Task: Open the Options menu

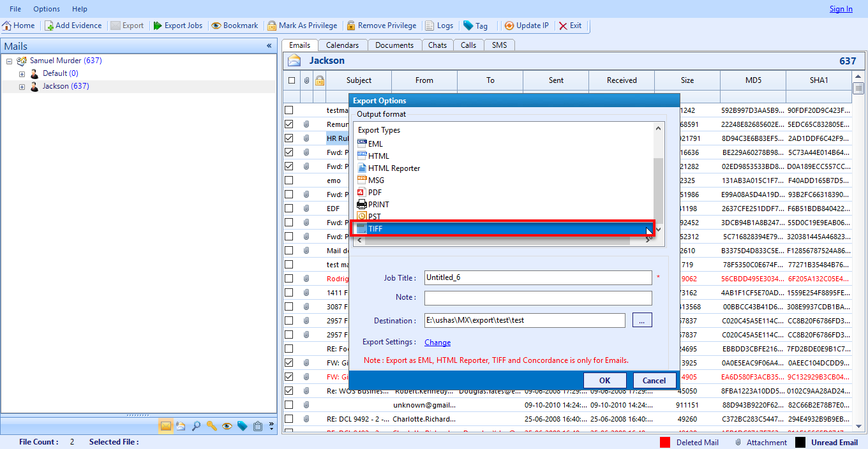Action: click(x=47, y=9)
